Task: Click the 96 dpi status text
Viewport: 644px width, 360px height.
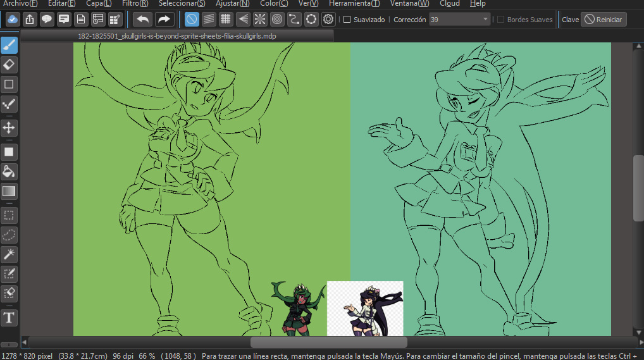Action: (123, 356)
